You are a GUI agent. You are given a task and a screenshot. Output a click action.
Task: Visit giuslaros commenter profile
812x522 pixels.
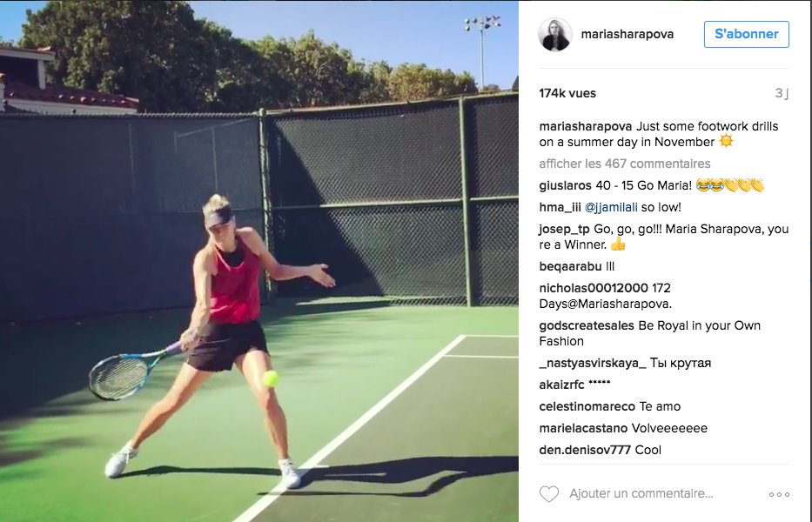(x=565, y=185)
